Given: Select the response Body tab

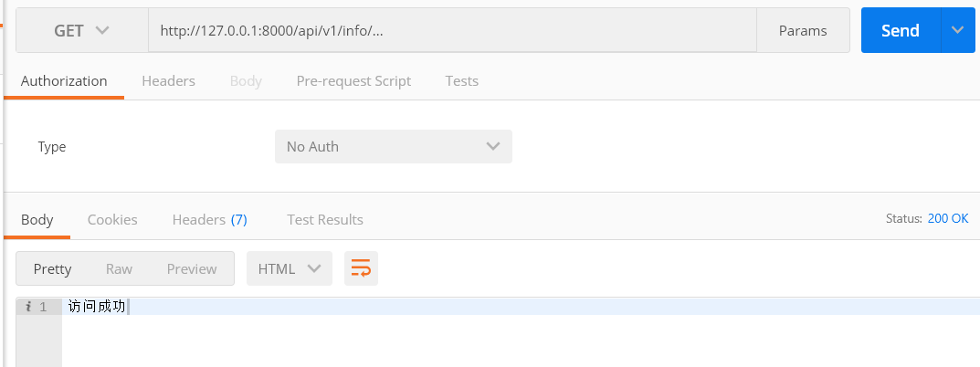Looking at the screenshot, I should (37, 219).
